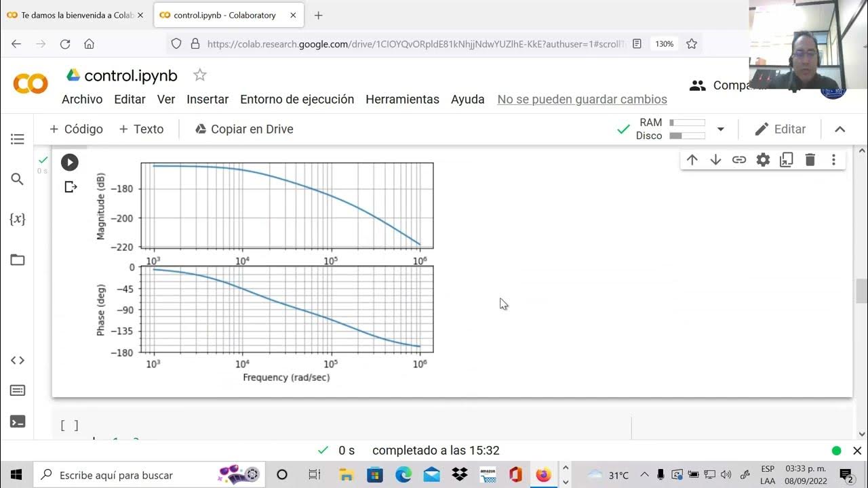This screenshot has height=488, width=868.
Task: Open the Ver menu
Action: (x=166, y=99)
